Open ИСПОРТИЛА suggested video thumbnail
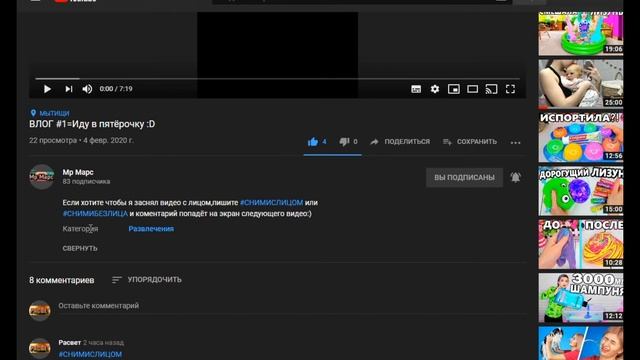The image size is (640, 360). click(581, 138)
